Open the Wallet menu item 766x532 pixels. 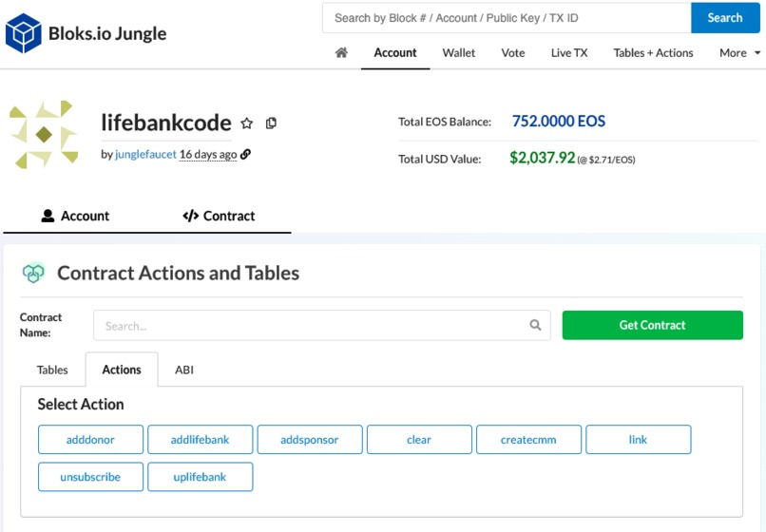(459, 53)
